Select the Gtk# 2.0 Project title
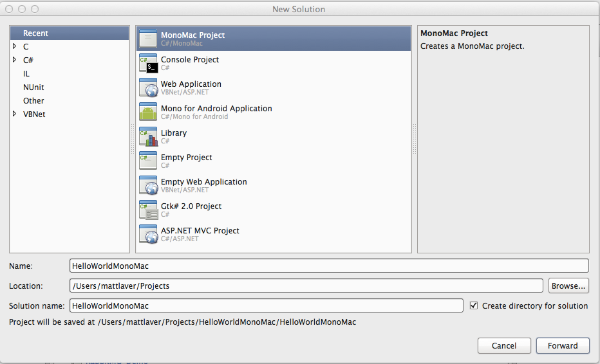 coord(191,206)
